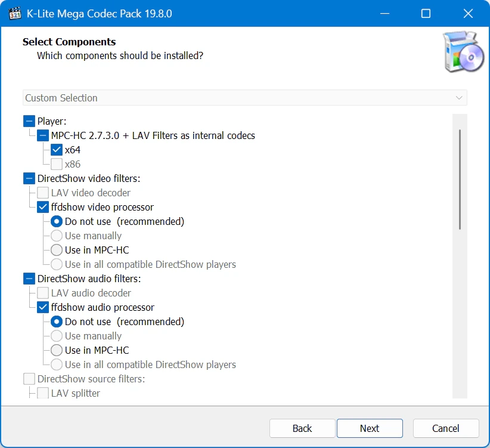Uncheck ffdshow video processor
Image resolution: width=490 pixels, height=448 pixels.
(43, 207)
